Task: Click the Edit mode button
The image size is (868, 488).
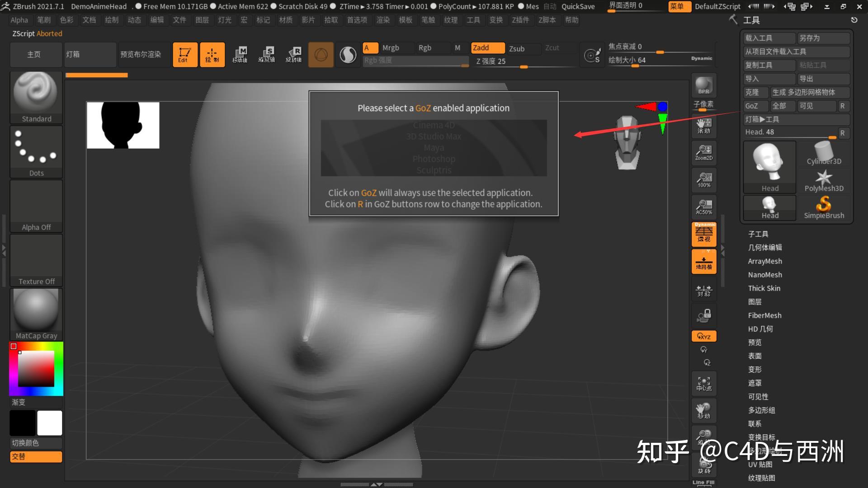Action: [x=185, y=55]
